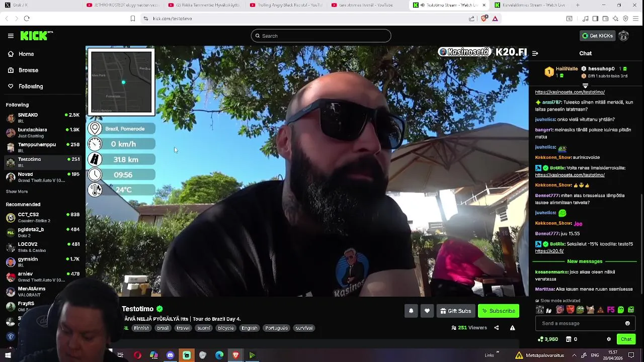
Task: Open the shop icon next to 0
Action: coord(569,339)
